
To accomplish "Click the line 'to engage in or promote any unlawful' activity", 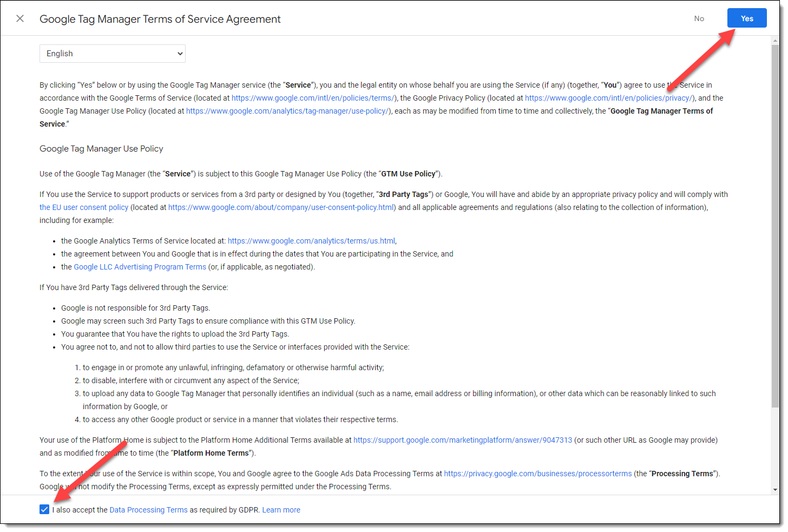I will pyautogui.click(x=233, y=367).
